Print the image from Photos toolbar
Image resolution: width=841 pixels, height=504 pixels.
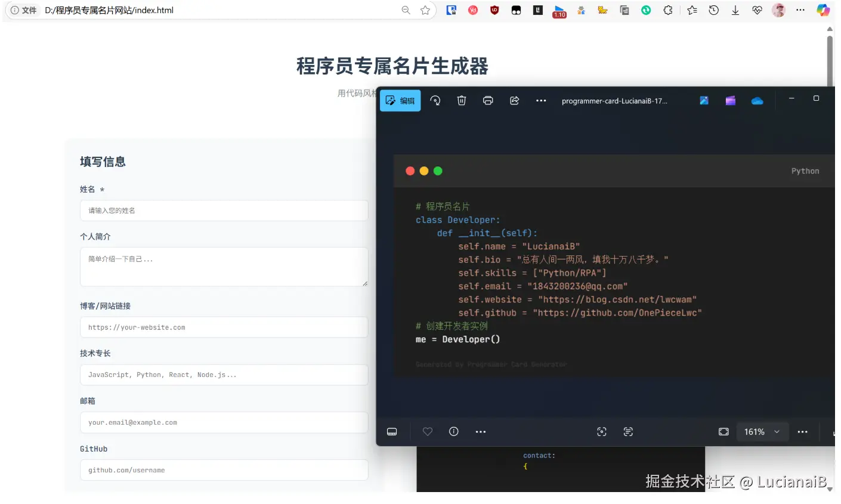[x=488, y=100]
